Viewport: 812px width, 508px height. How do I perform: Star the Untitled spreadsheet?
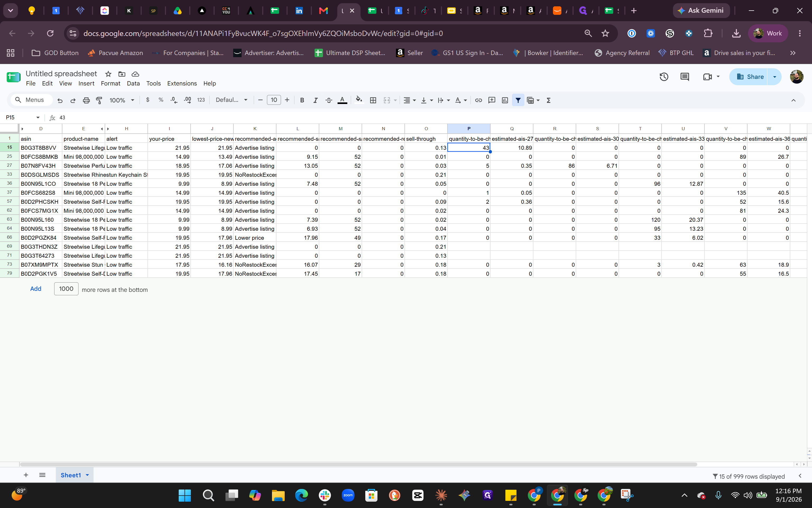click(108, 74)
